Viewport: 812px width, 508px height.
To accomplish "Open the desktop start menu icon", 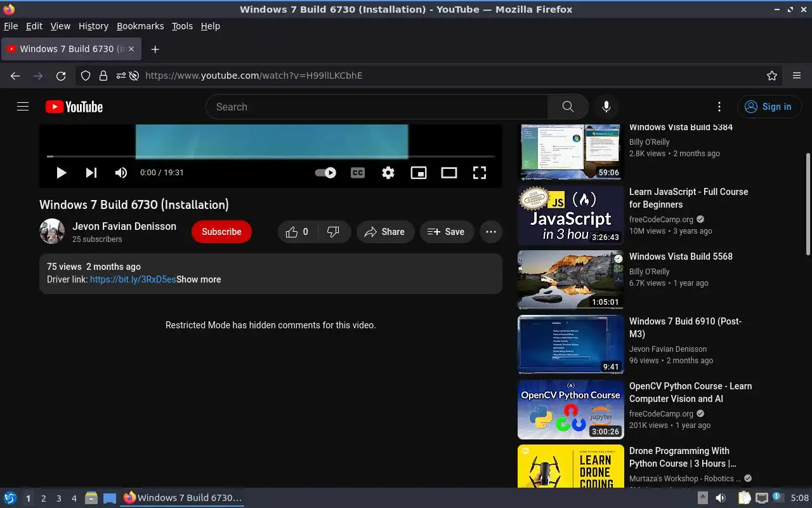I will coord(10,498).
